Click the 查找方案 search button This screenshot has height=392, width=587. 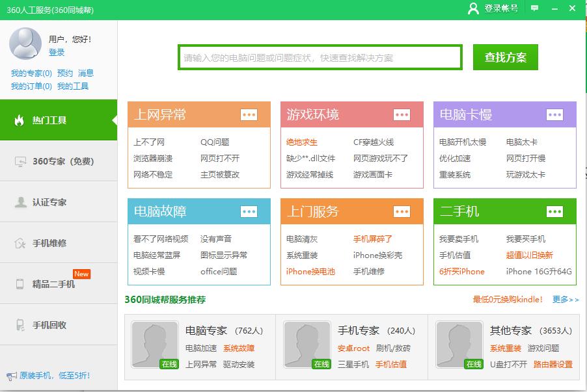click(505, 57)
